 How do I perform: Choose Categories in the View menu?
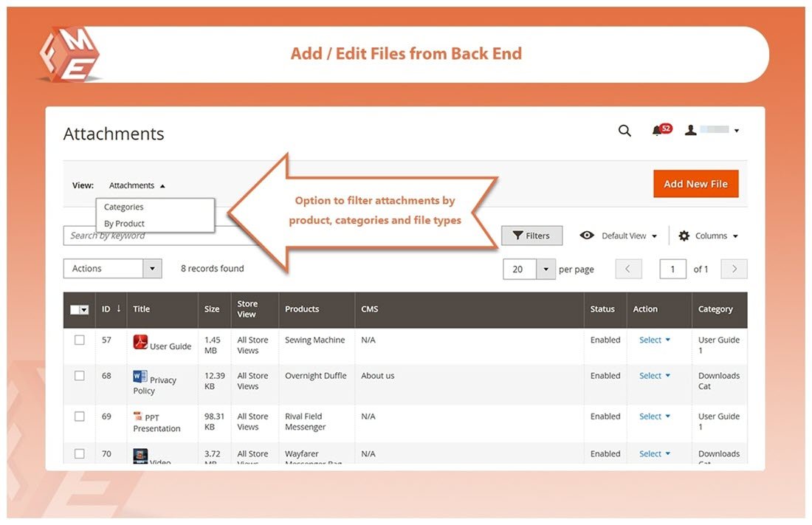(124, 207)
